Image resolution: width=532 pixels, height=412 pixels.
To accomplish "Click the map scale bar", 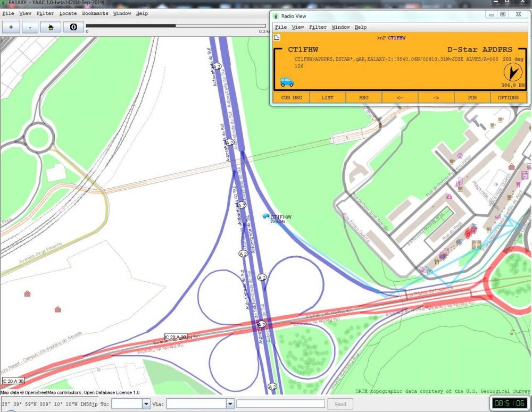I will (176, 26).
